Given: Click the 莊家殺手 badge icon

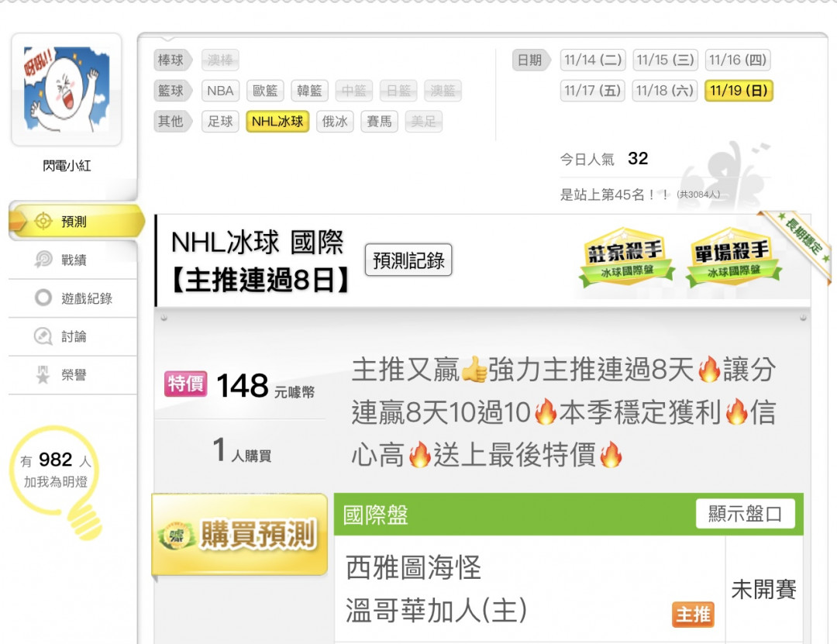Looking at the screenshot, I should coord(627,257).
